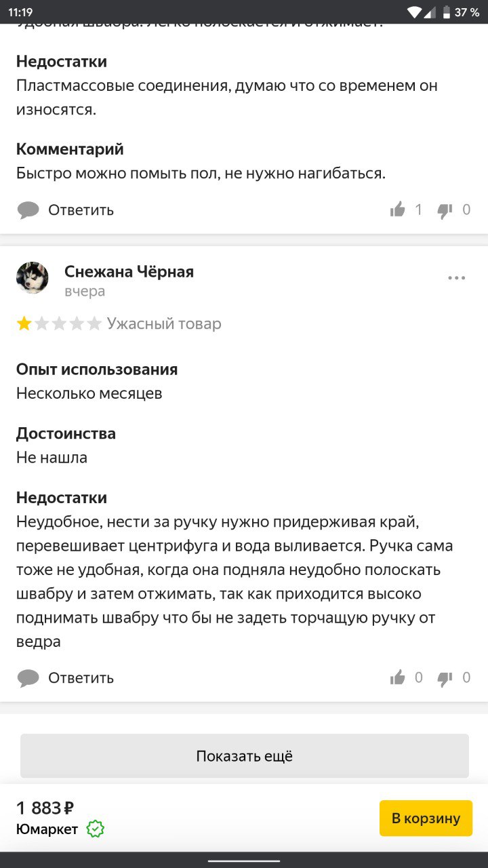
Task: Tap the home gesture bar at bottom
Action: click(244, 861)
